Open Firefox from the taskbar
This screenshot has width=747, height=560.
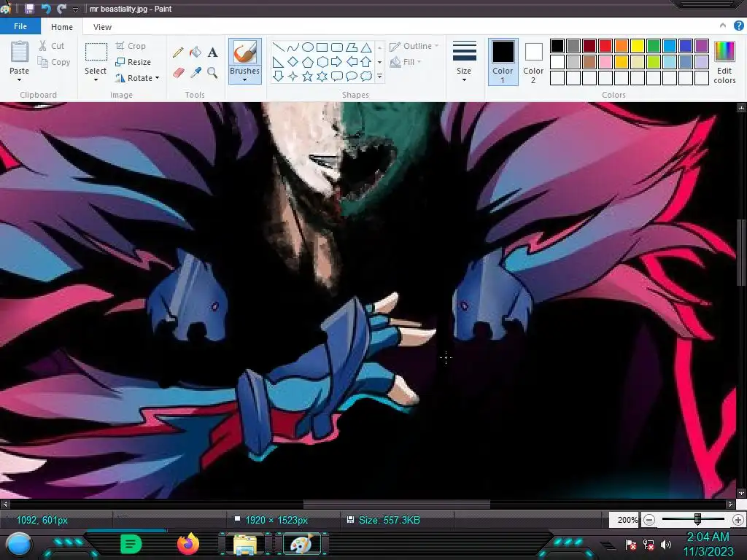(187, 544)
